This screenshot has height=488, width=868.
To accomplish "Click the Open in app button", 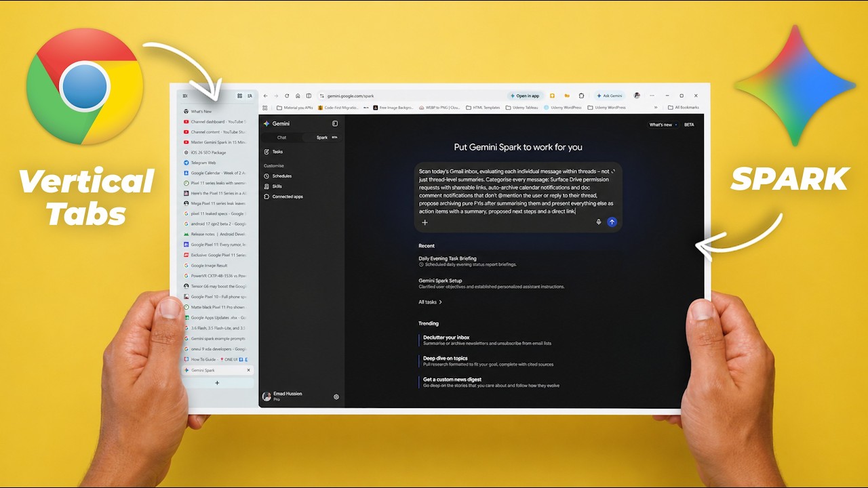I will (526, 96).
